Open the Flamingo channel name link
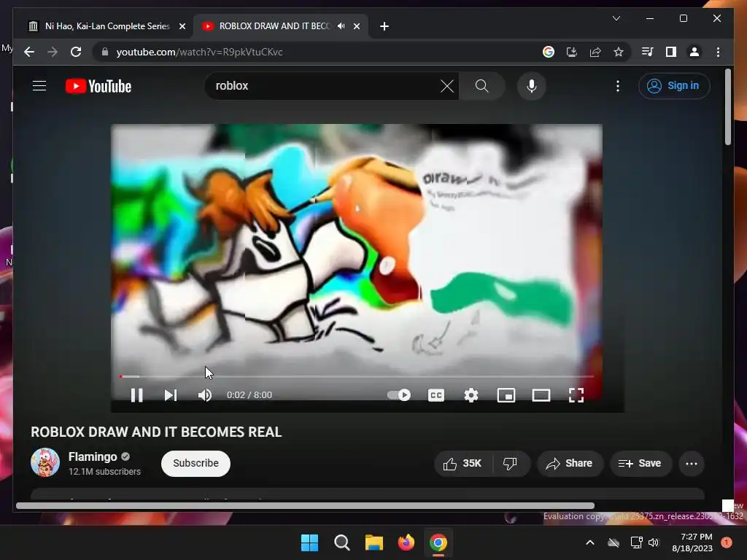This screenshot has width=747, height=560. tap(93, 456)
